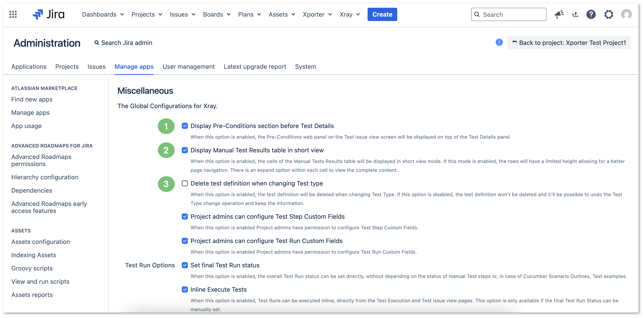Open the Xporter dropdown menu
Screen dimensions: 644x318
[317, 14]
